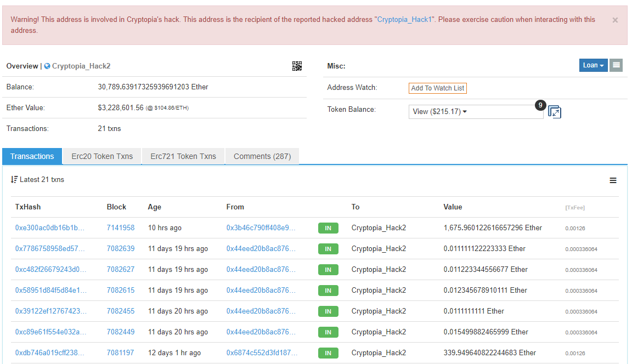Viewport: 632px width, 364px height.
Task: Open the expand token balance view icon
Action: point(555,112)
